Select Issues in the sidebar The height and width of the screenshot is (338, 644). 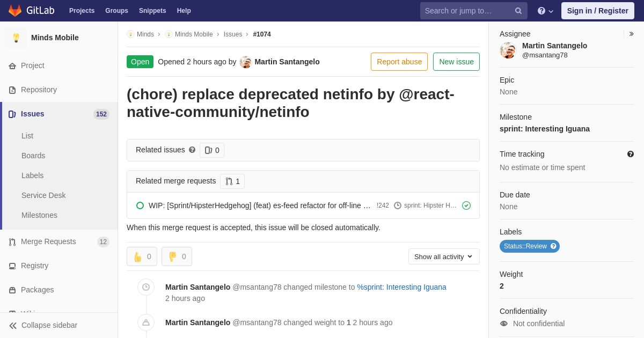59,114
